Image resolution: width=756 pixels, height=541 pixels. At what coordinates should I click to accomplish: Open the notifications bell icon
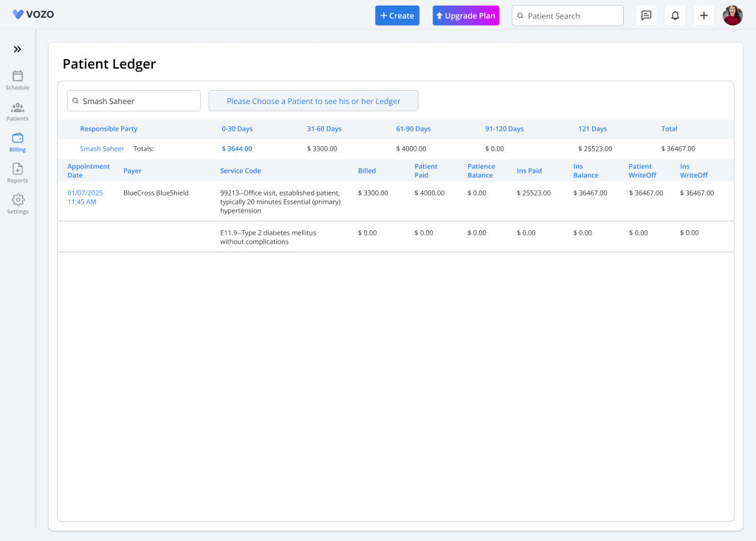[x=675, y=15]
